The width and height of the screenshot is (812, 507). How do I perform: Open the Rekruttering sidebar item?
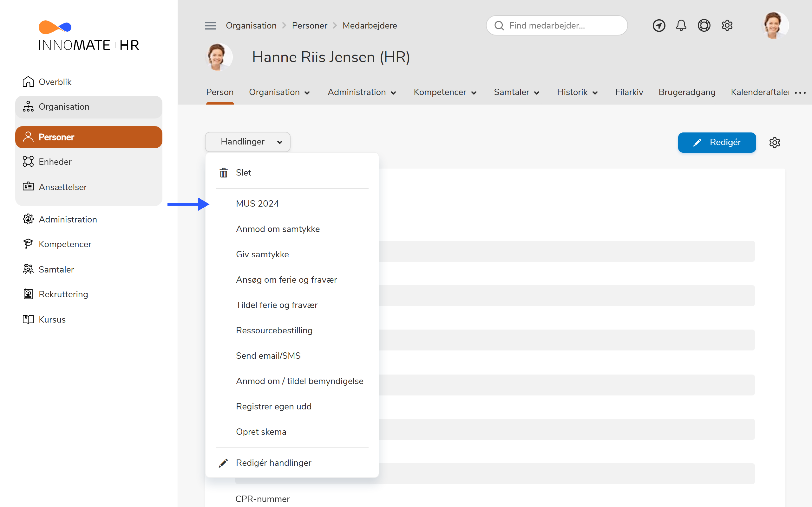point(63,294)
